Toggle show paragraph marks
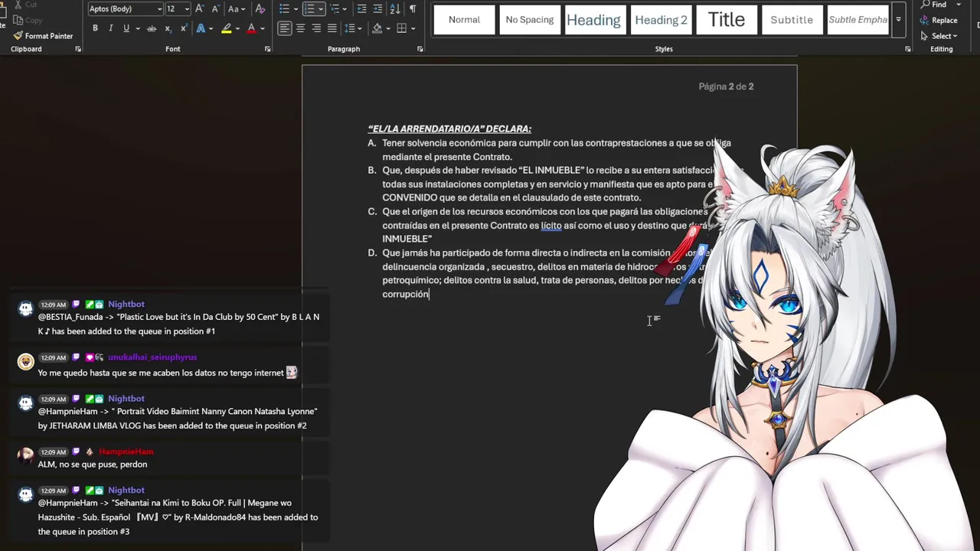Image resolution: width=980 pixels, height=551 pixels. pos(413,8)
